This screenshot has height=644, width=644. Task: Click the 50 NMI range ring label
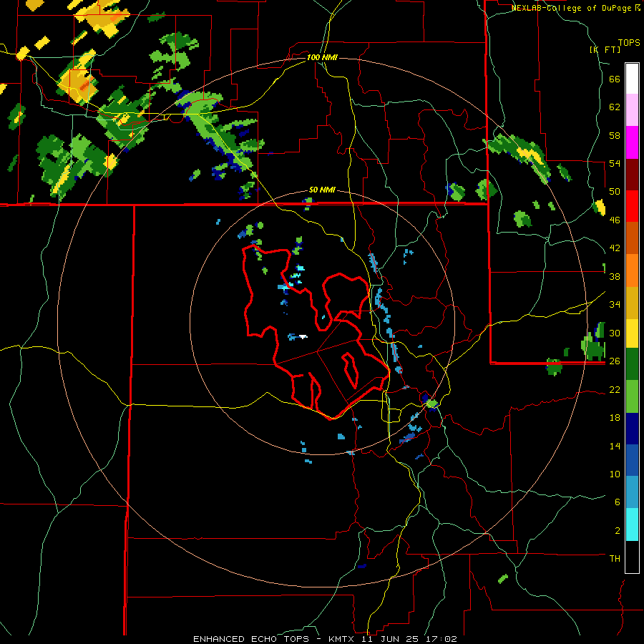pyautogui.click(x=322, y=190)
